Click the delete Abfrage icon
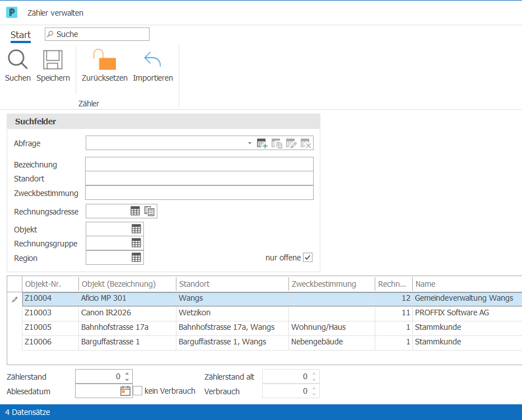The image size is (522, 420). [306, 143]
